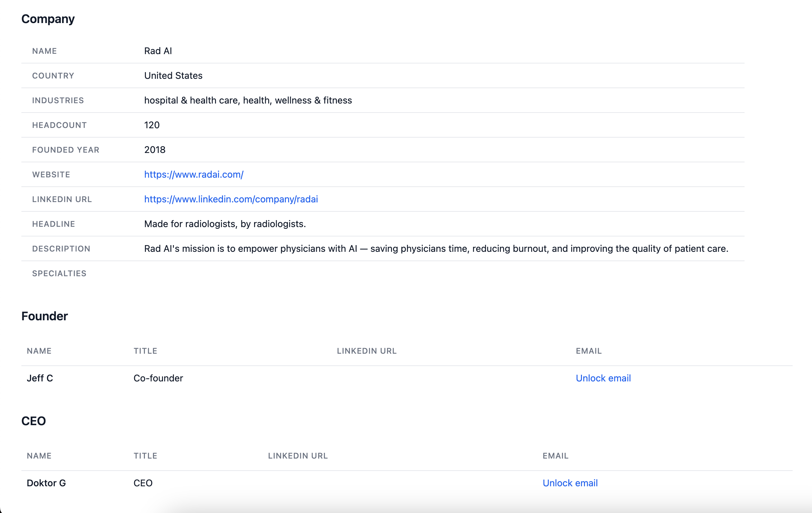Click the Rad AI's mission description text

pos(436,248)
